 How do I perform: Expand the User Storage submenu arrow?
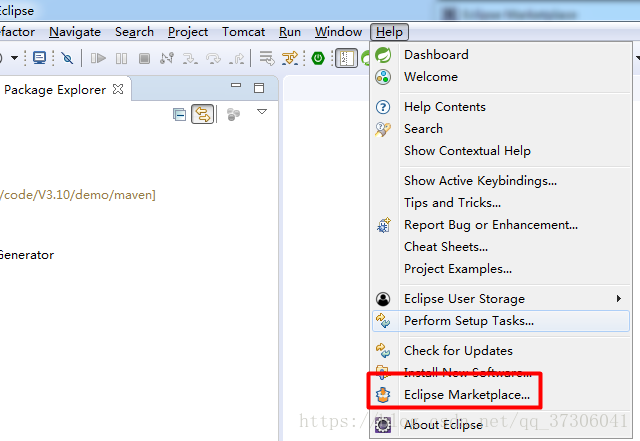tap(619, 299)
